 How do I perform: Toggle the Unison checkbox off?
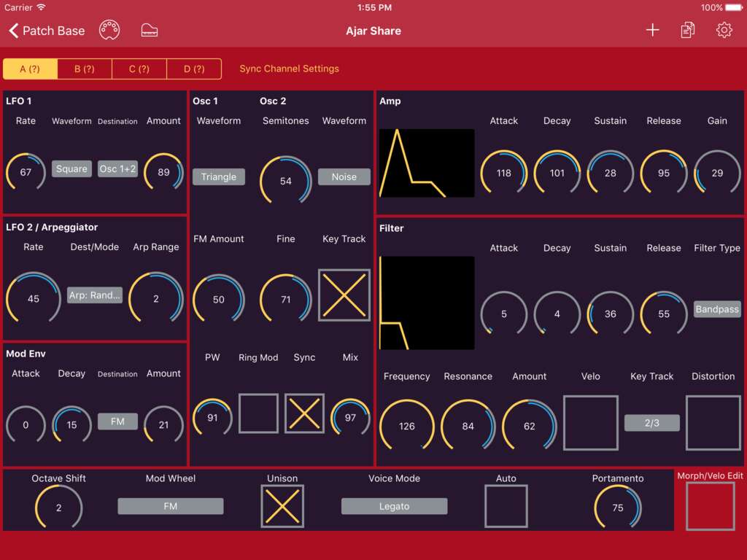point(282,506)
